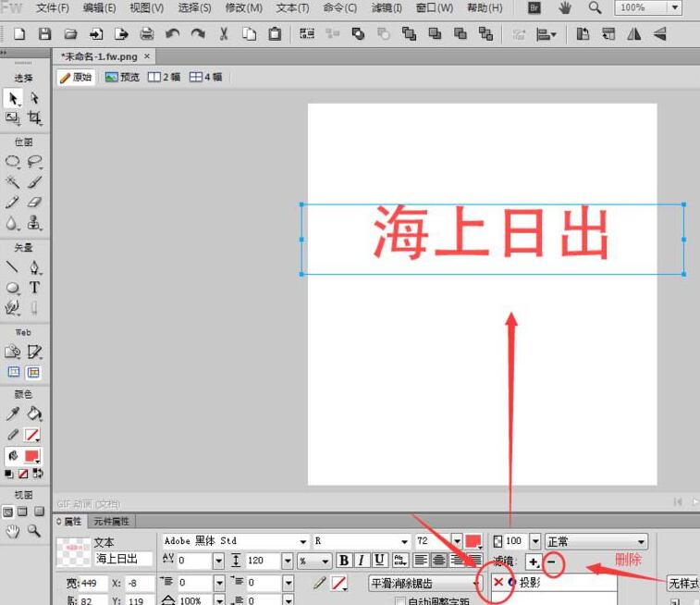Viewport: 700px width, 605px height.
Task: Open the 无样式 style button
Action: pos(682,583)
